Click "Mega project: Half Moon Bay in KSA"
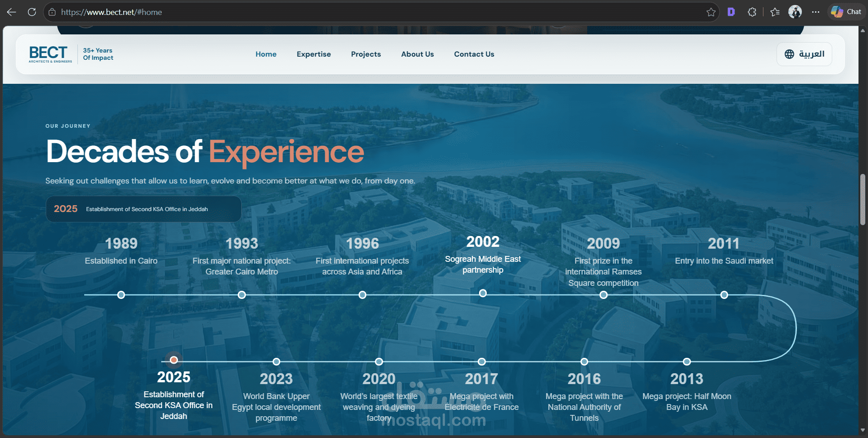Viewport: 868px width, 438px height. 687,402
